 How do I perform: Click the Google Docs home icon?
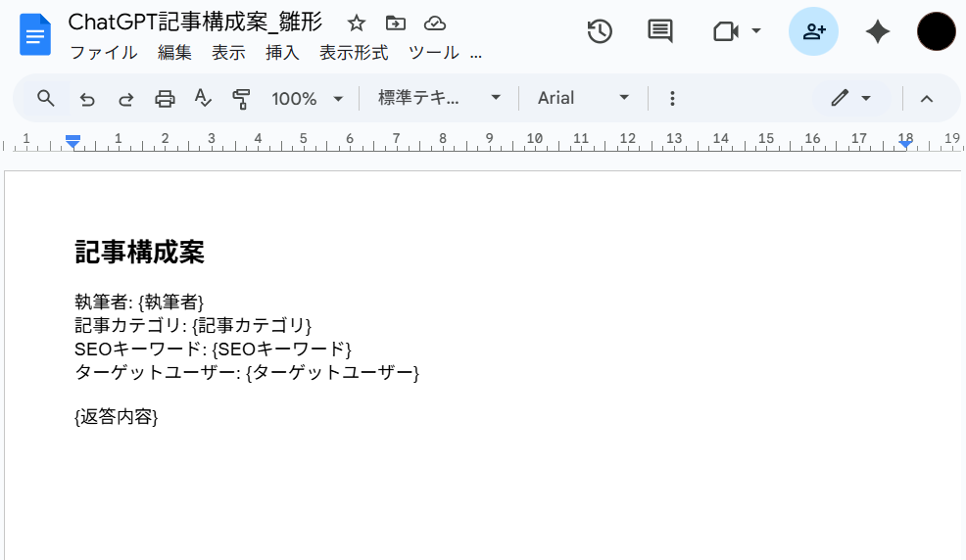coord(35,34)
